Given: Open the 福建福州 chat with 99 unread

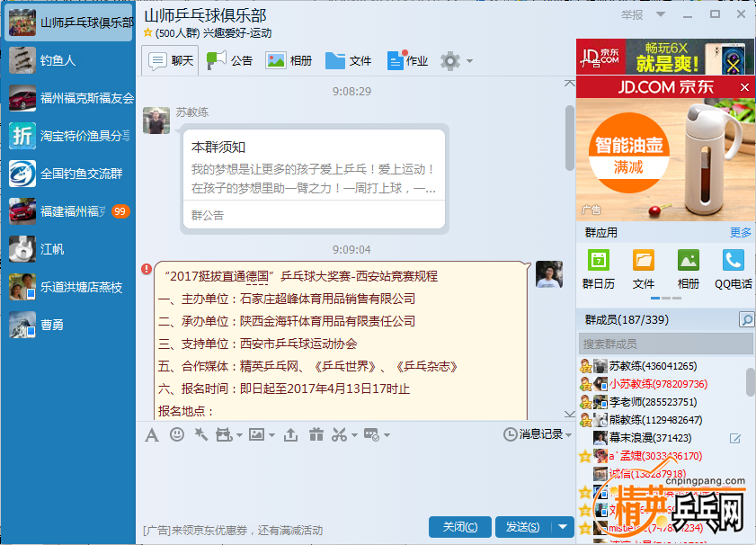Looking at the screenshot, I should click(x=68, y=211).
